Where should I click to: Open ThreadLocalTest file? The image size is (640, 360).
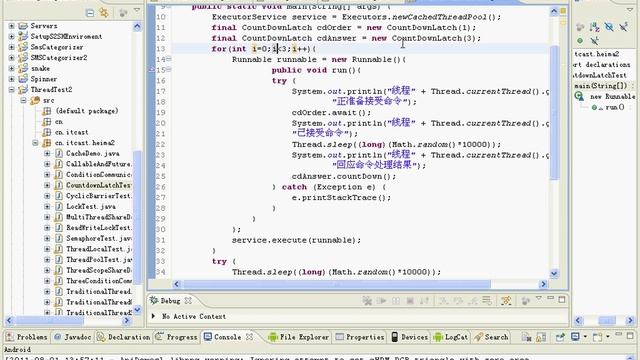[x=98, y=249]
